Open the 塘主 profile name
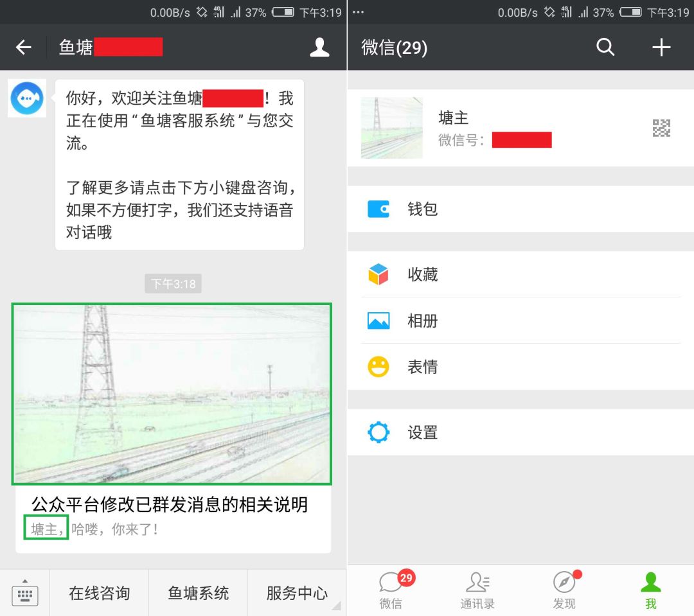The image size is (694, 616). (453, 118)
